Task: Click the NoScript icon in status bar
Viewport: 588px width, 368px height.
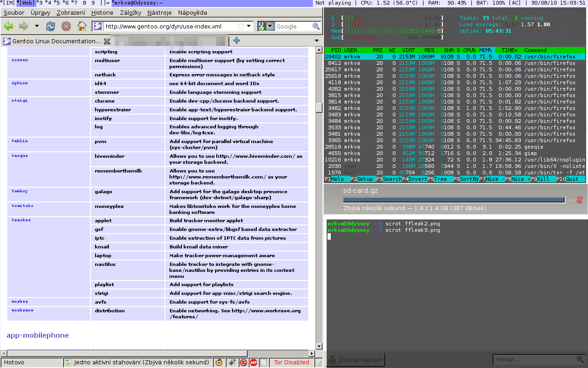Action: pos(243,362)
